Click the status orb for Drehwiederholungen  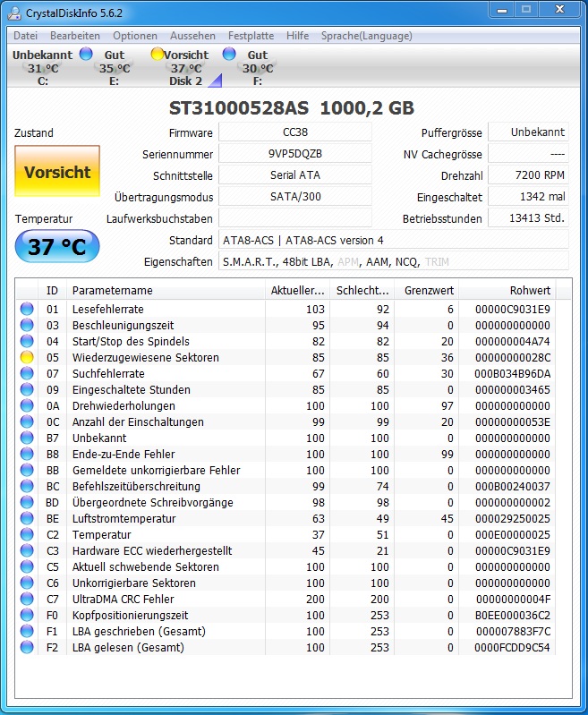[x=27, y=405]
